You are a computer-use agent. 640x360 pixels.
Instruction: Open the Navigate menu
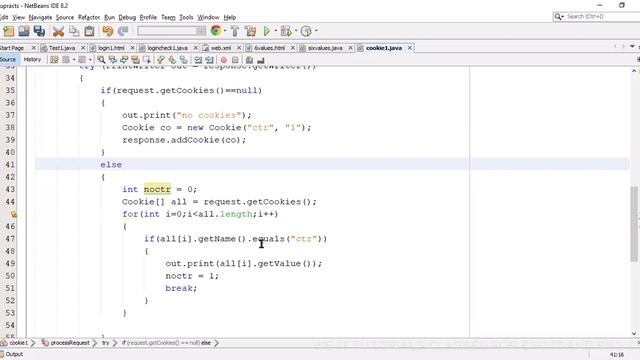pos(40,17)
